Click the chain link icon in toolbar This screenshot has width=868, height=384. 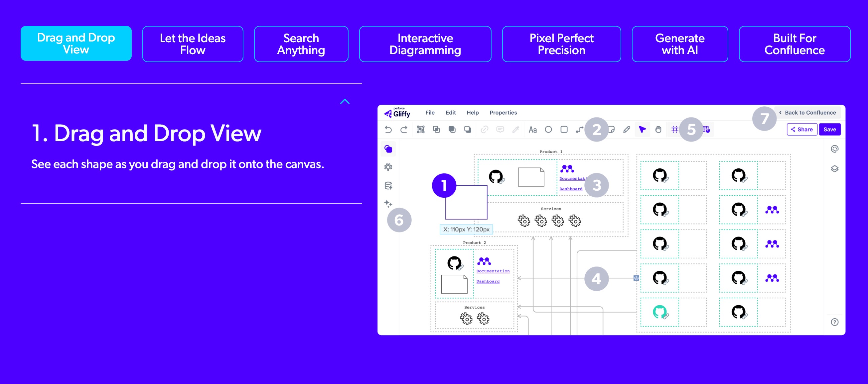click(485, 130)
